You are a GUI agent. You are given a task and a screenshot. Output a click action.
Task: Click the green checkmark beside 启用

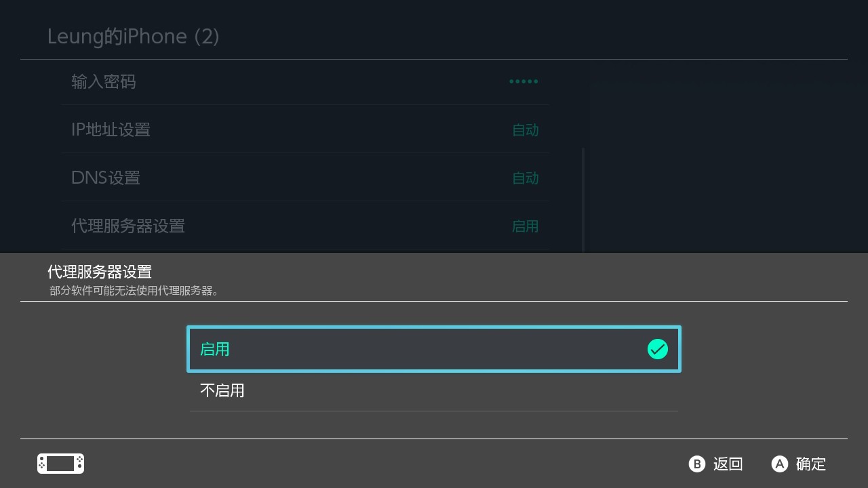click(658, 349)
